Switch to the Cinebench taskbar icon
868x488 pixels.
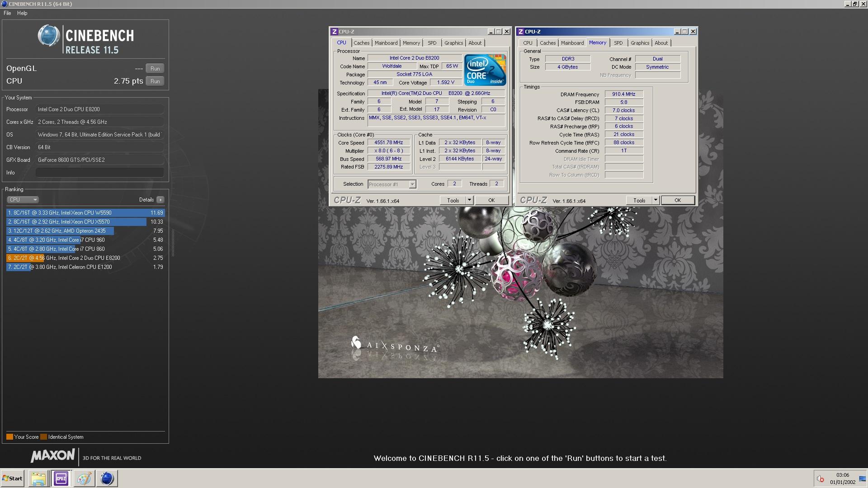point(107,479)
